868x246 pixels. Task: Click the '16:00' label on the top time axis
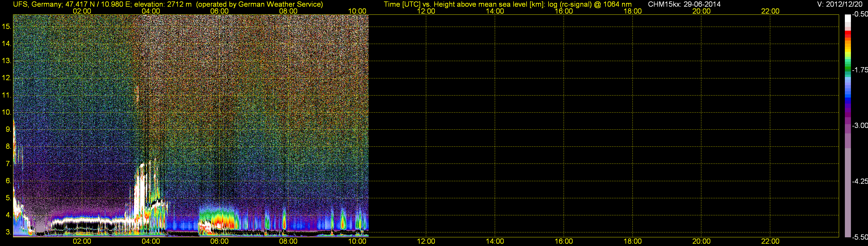(x=564, y=11)
